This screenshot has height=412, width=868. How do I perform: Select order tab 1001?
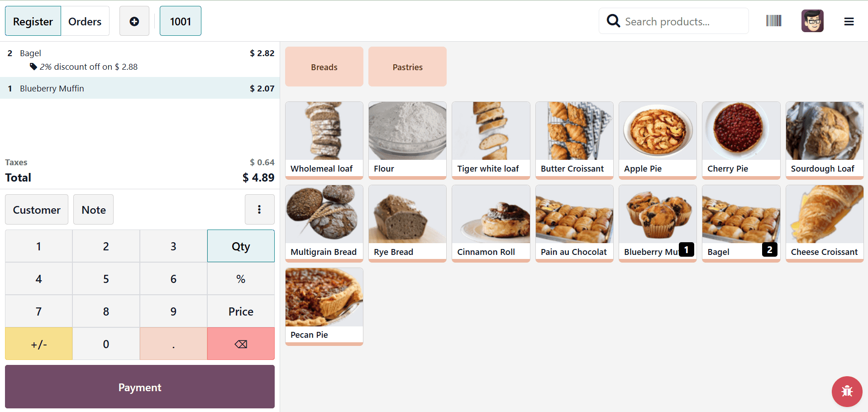coord(180,20)
